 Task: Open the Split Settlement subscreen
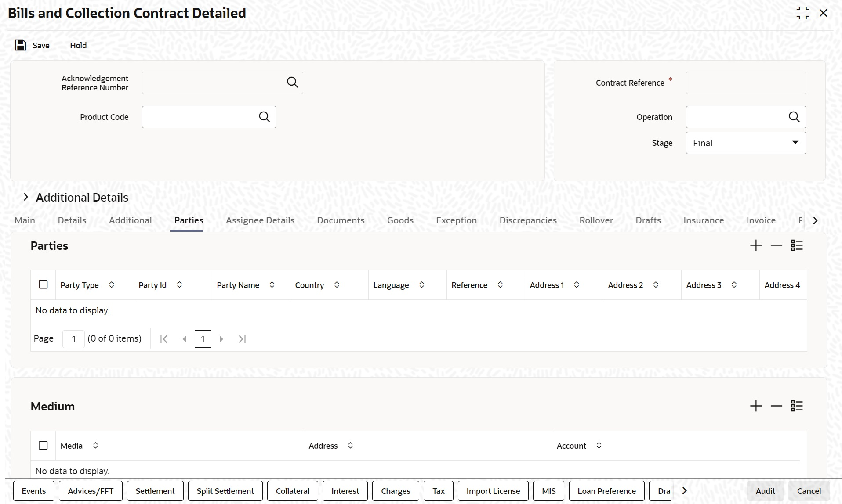tap(225, 491)
